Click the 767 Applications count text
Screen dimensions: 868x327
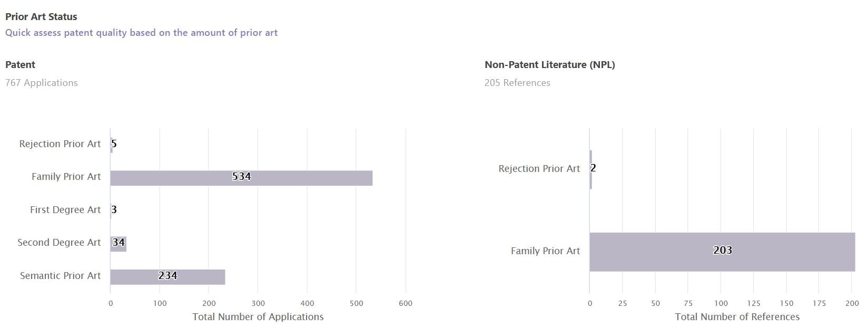pyautogui.click(x=41, y=83)
